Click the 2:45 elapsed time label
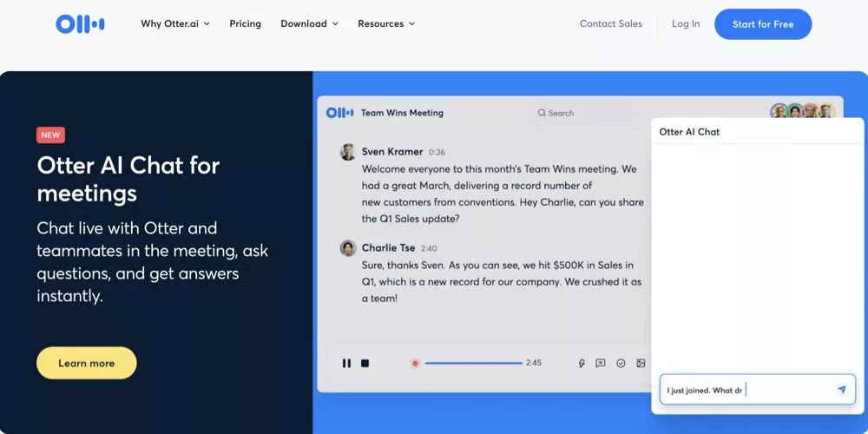The width and height of the screenshot is (868, 434). [x=534, y=363]
